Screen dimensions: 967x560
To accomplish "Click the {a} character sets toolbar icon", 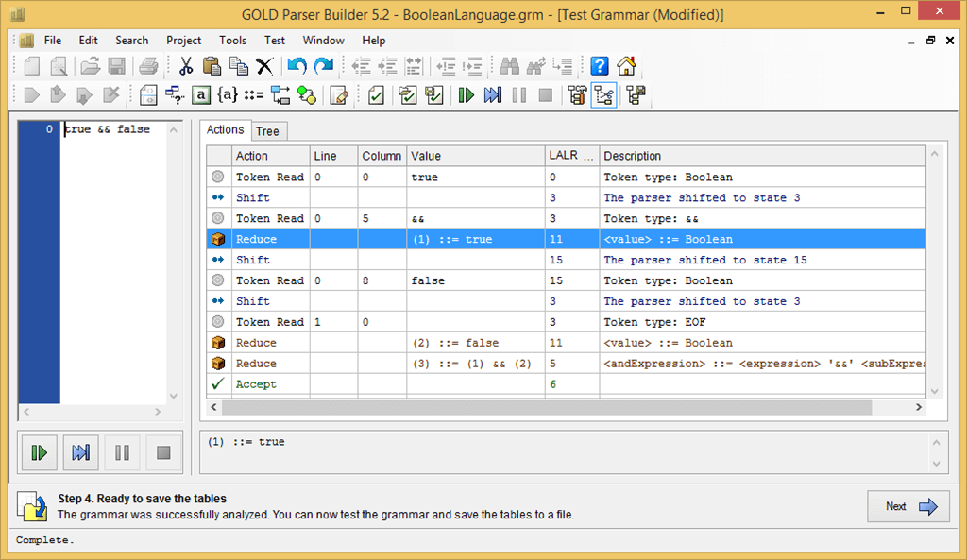I will pos(228,94).
